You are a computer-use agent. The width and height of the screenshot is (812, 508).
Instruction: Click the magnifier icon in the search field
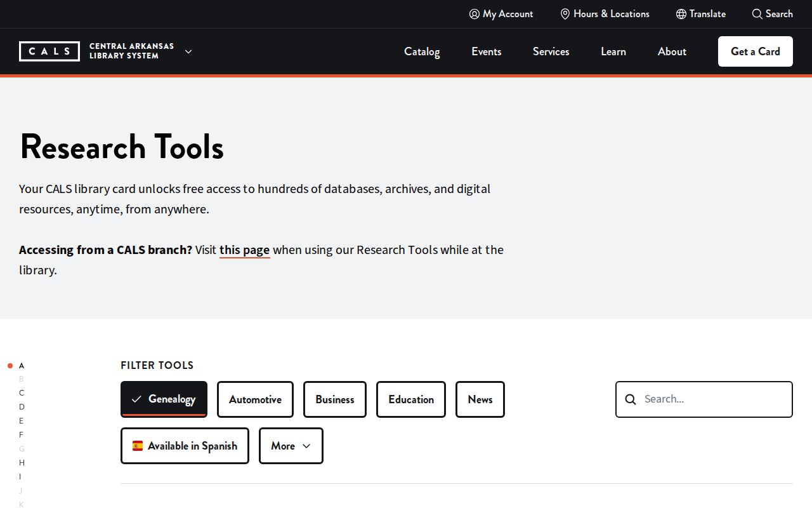coord(631,399)
